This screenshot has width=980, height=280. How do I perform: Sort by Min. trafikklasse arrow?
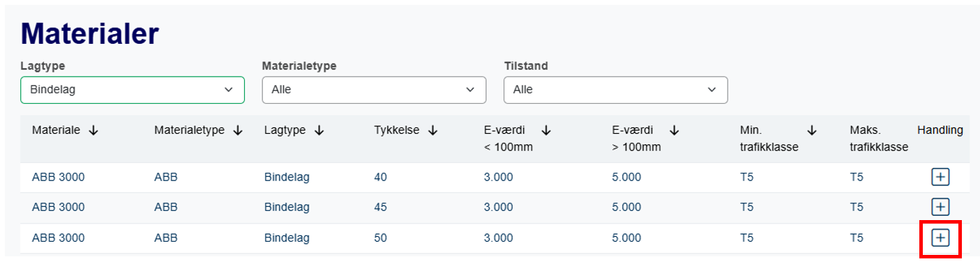(811, 131)
